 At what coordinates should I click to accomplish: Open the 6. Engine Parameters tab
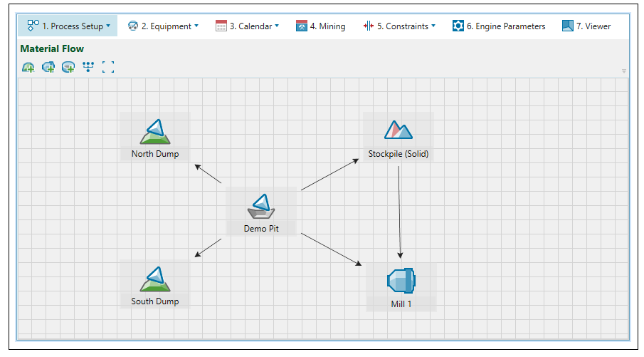[x=499, y=26]
